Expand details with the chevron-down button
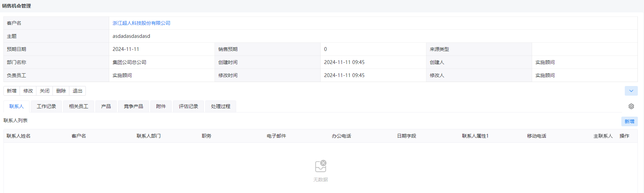 631,91
